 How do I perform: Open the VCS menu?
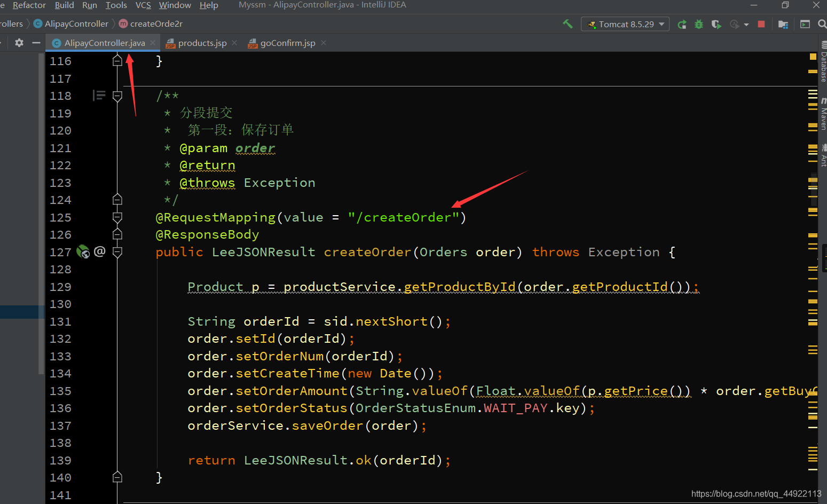point(143,5)
